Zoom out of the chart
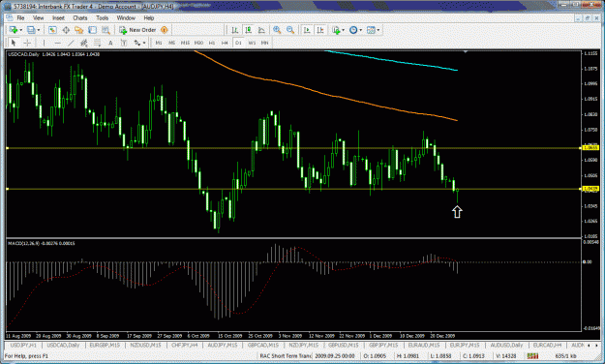 [x=290, y=30]
